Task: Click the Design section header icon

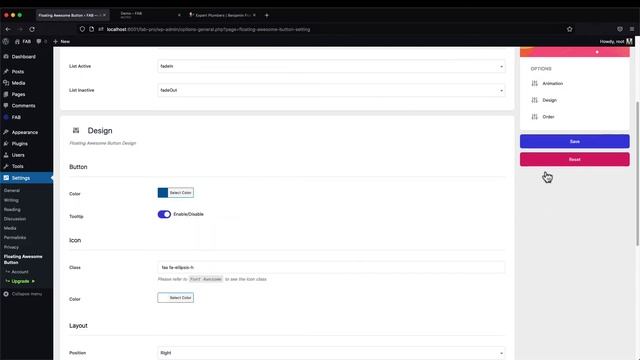Action: [76, 130]
